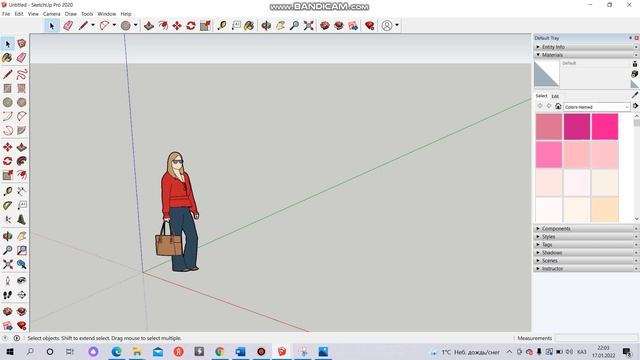
Task: Pick the peach-orange swatch in the bottom row
Action: (x=605, y=210)
